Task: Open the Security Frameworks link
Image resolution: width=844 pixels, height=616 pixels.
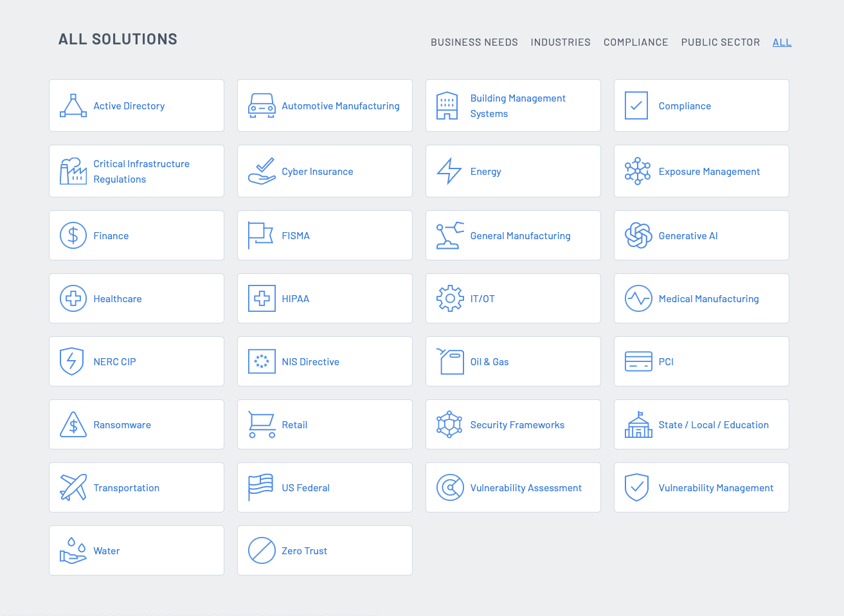Action: 517,425
